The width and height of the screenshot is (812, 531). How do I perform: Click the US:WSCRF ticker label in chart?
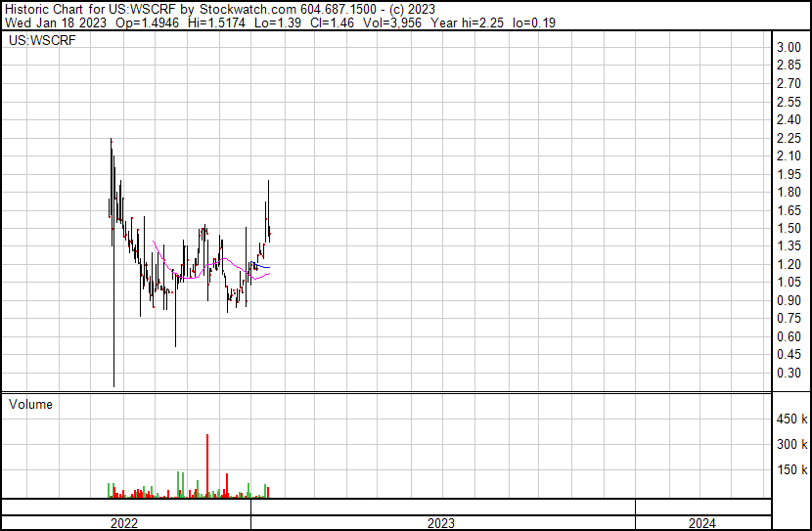click(42, 40)
